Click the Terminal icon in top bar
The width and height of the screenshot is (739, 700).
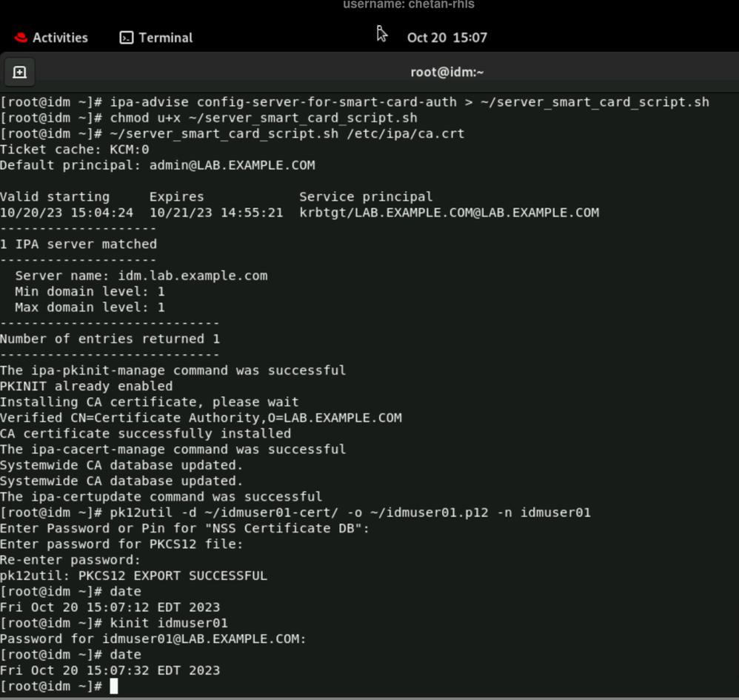[x=127, y=38]
